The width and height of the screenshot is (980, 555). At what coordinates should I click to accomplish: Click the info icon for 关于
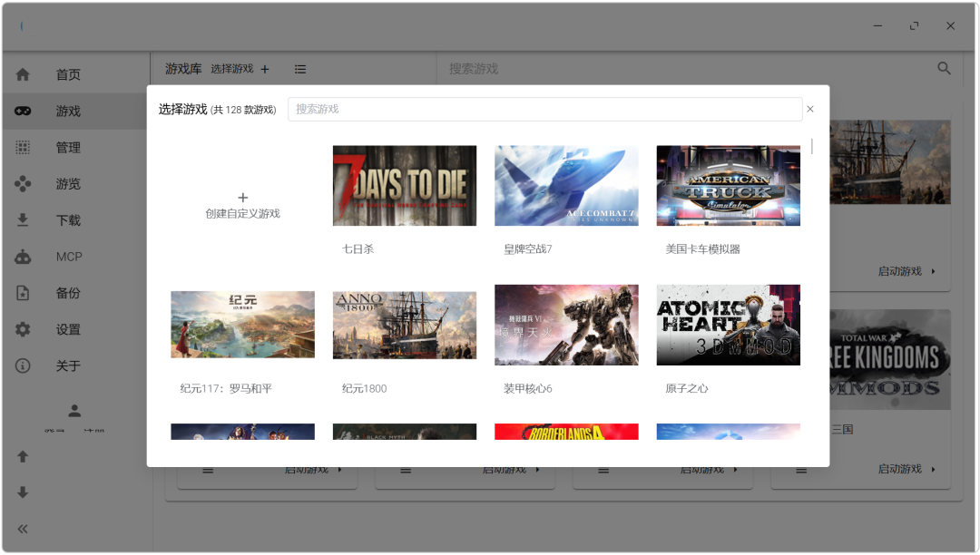(23, 365)
